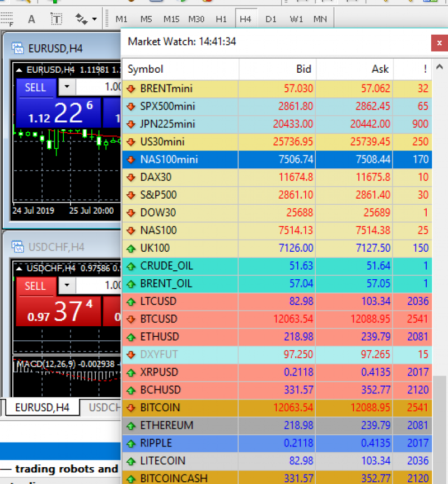
Task: Close the Market Watch panel
Action: coord(440,43)
